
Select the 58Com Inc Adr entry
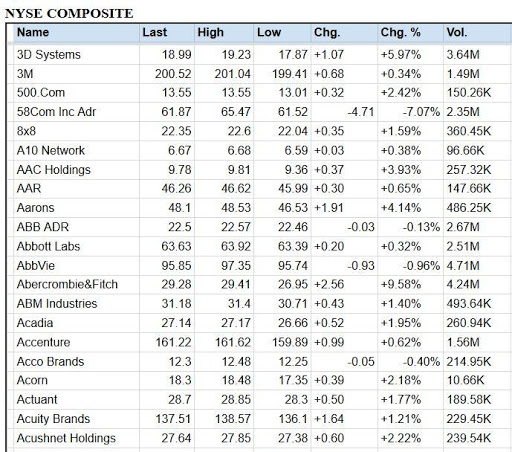pyautogui.click(x=56, y=112)
